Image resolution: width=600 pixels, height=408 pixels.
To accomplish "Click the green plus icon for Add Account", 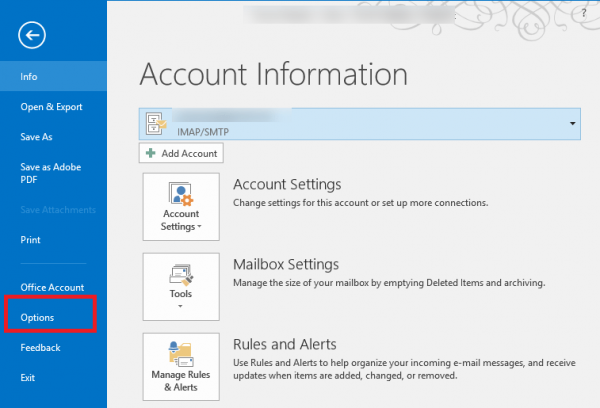I will click(151, 153).
